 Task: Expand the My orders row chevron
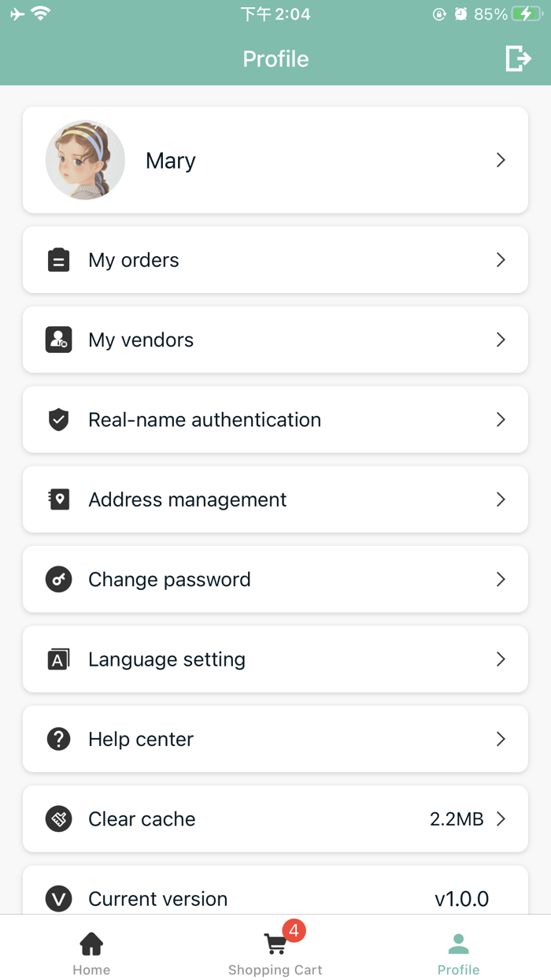click(x=501, y=260)
